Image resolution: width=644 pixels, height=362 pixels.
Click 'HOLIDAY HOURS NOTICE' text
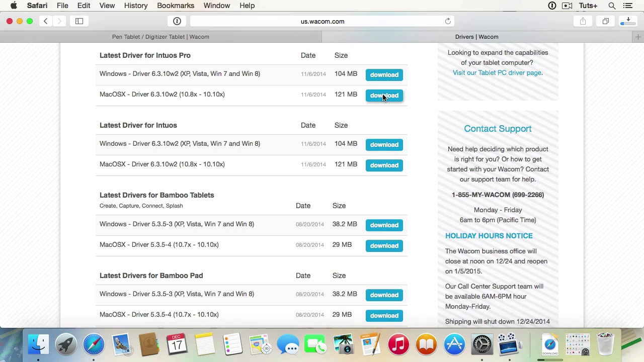(489, 236)
